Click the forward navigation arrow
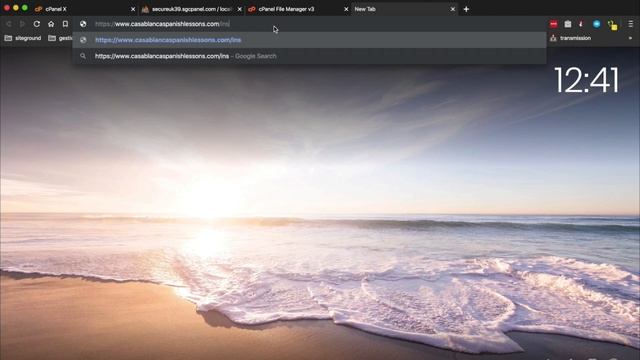 click(22, 24)
